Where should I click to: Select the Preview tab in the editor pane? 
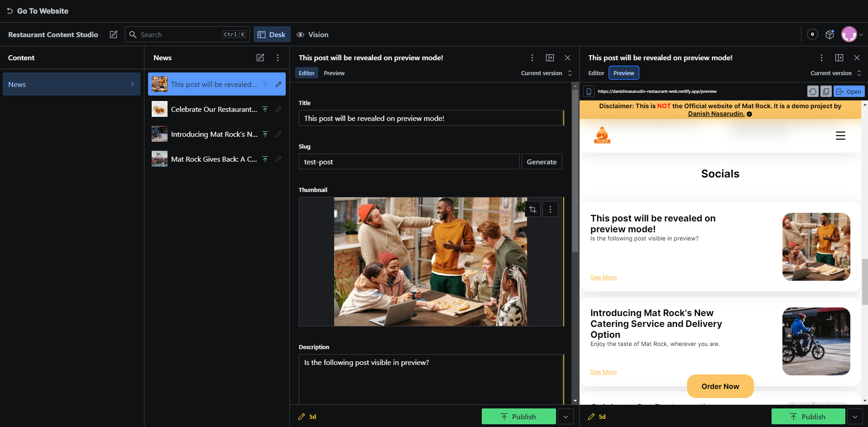click(334, 73)
